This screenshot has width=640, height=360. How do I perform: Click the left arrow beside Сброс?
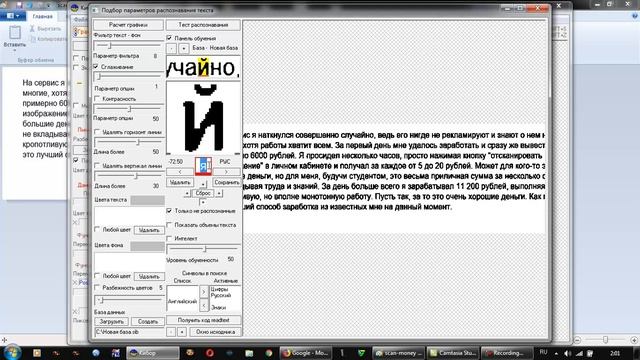187,193
